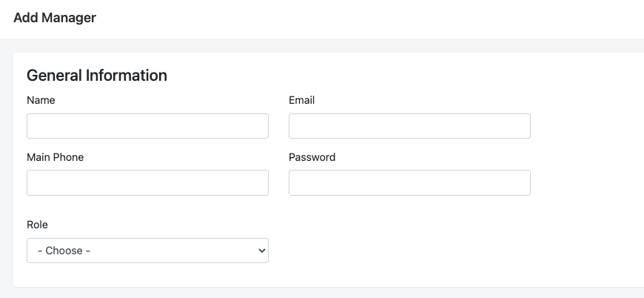Click the Name input field

(147, 126)
